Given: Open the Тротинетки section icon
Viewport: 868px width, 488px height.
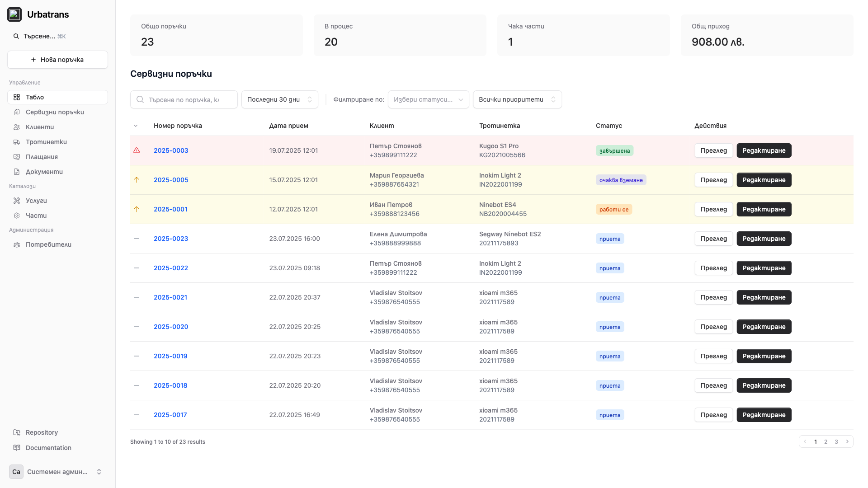Looking at the screenshot, I should tap(17, 142).
